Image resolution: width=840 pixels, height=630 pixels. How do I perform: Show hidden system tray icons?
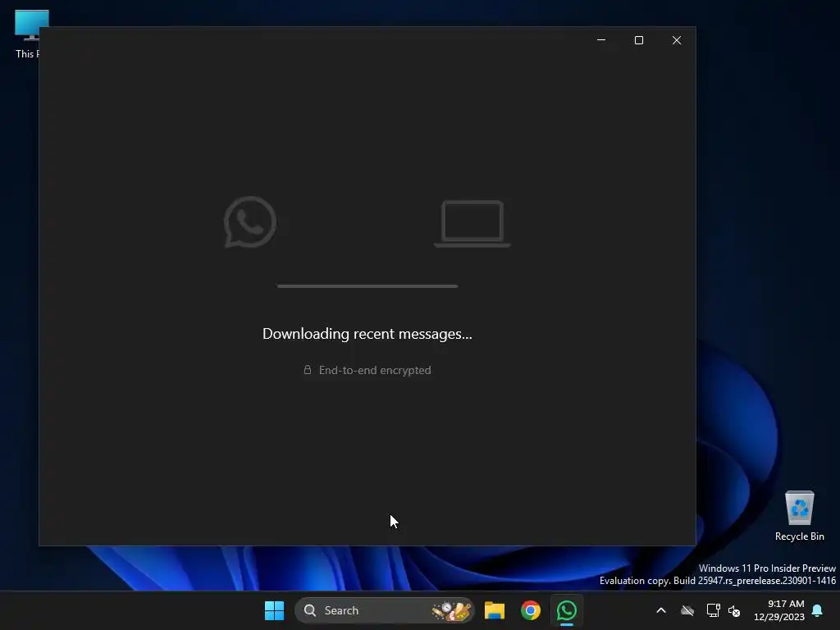[661, 610]
